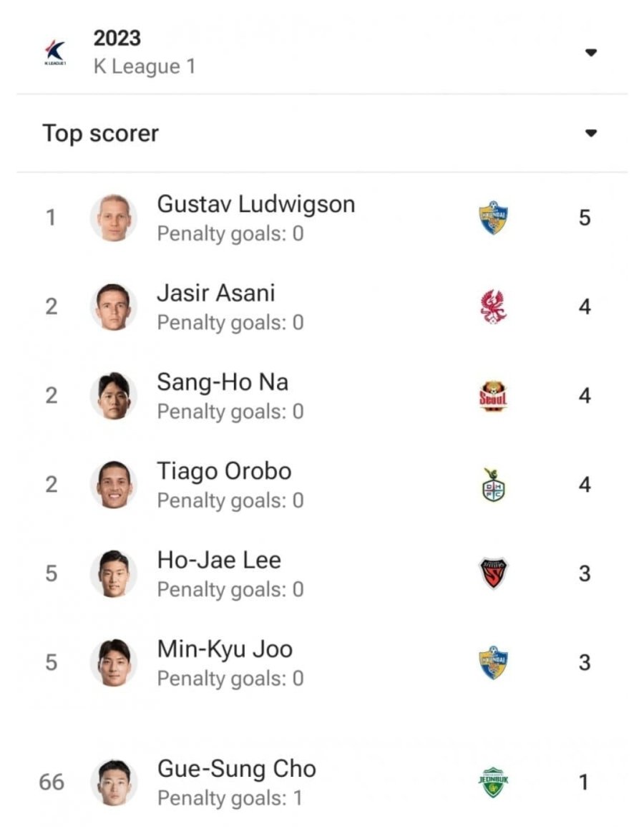
Task: Open Gue-Sung Cho's player photo
Action: pyautogui.click(x=114, y=782)
